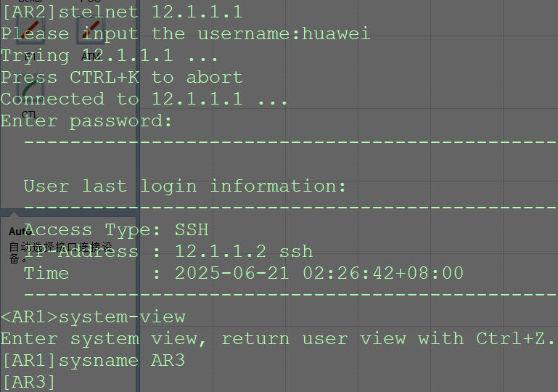Click the Chinese Auto connection description text

click(60, 253)
